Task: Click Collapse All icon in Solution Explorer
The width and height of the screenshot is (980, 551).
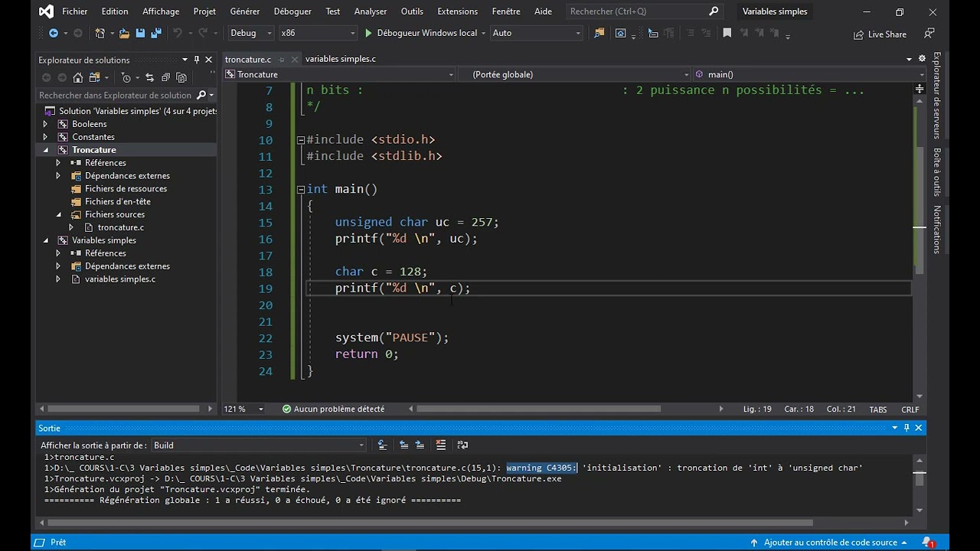Action: (x=165, y=77)
